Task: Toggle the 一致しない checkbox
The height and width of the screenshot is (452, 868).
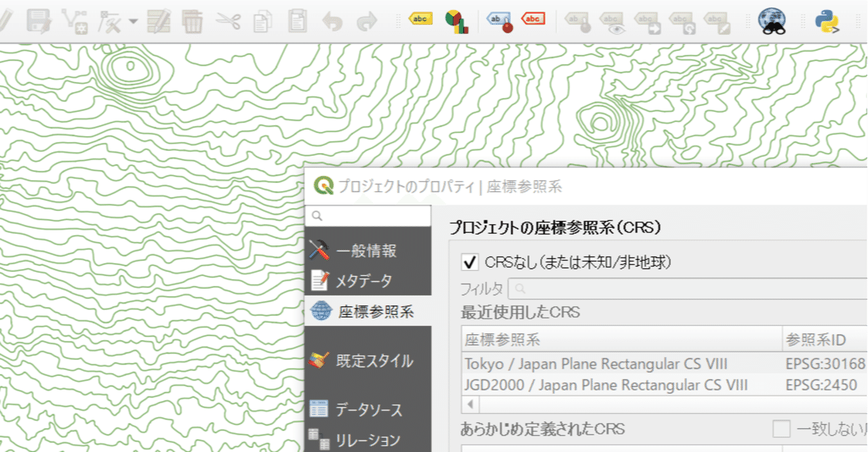Action: coord(782,429)
